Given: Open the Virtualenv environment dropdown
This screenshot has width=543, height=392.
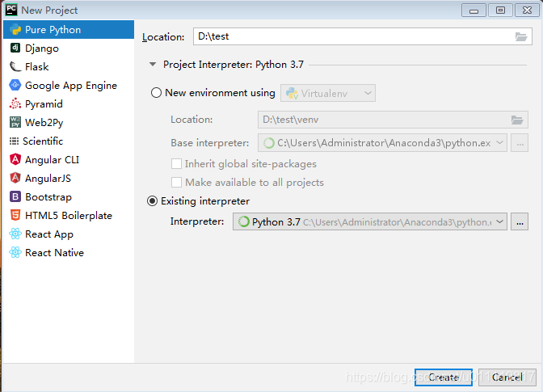Looking at the screenshot, I should (328, 93).
